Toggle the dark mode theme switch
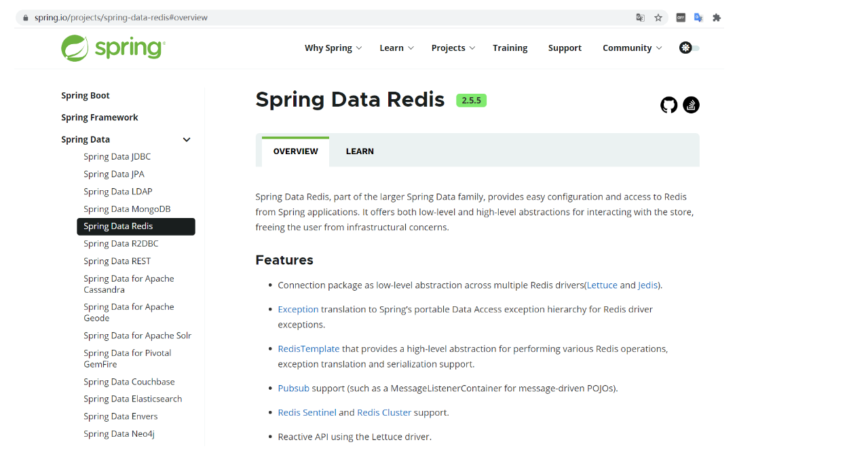Image resolution: width=868 pixels, height=453 pixels. tap(690, 48)
